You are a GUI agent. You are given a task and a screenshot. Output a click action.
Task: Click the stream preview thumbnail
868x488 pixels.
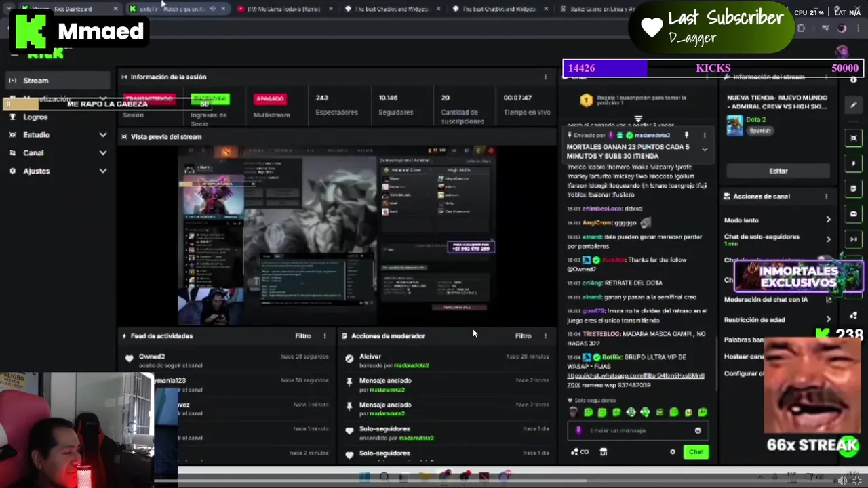click(337, 235)
